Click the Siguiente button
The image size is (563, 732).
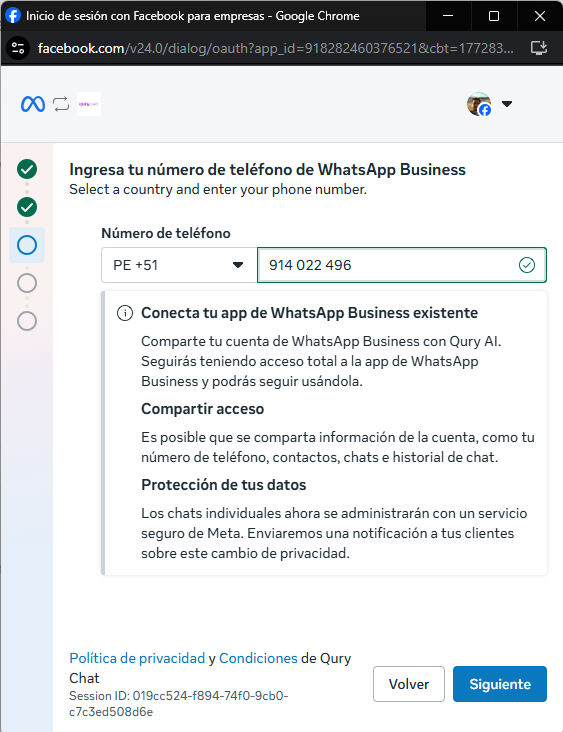tap(500, 684)
